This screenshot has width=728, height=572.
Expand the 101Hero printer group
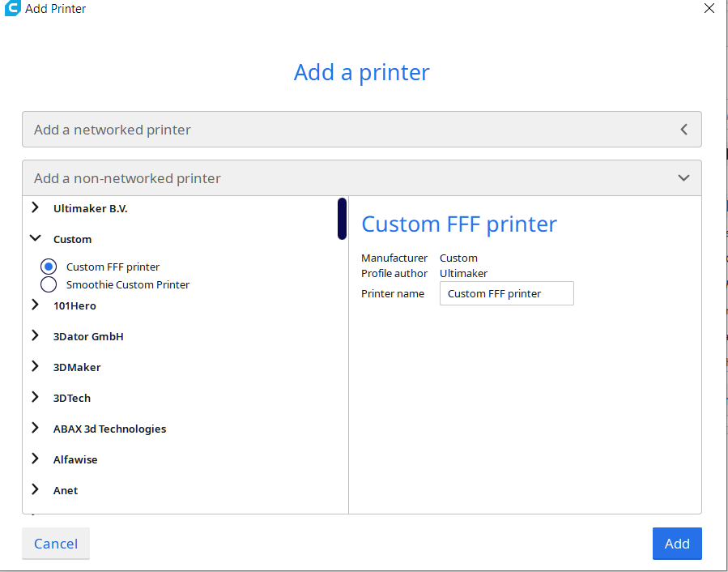pyautogui.click(x=36, y=305)
